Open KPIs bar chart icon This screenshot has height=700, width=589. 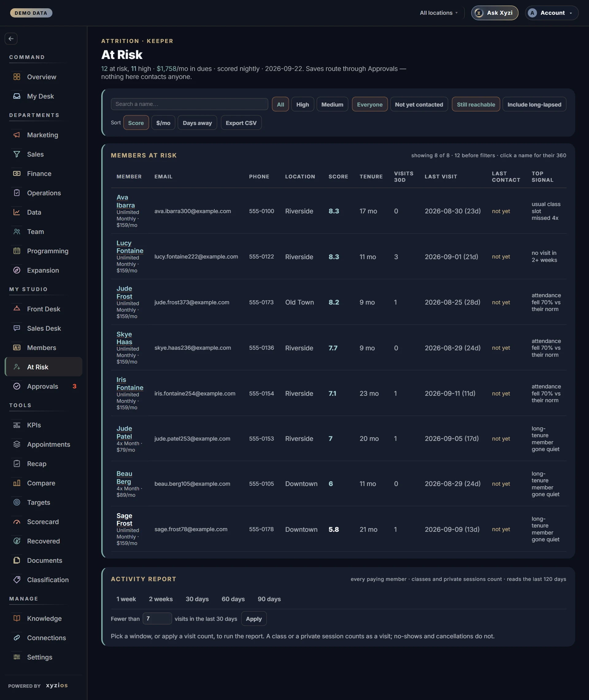click(x=17, y=425)
